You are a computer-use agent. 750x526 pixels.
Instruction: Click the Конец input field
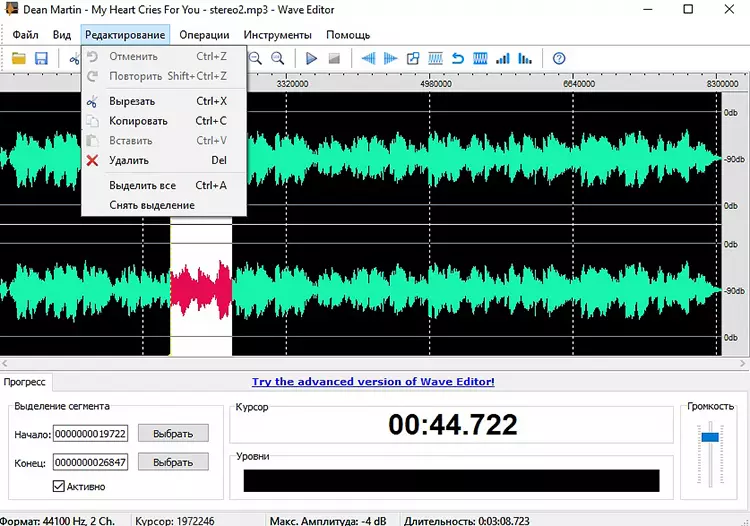coord(90,462)
